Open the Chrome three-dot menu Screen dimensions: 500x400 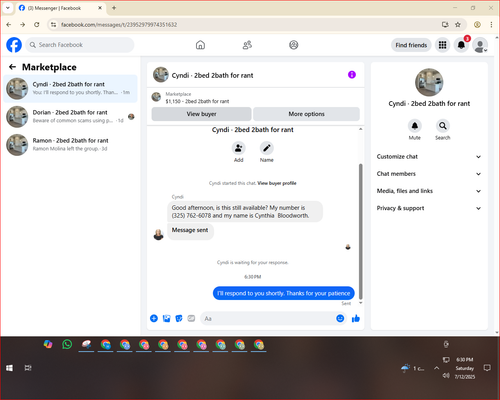click(491, 25)
